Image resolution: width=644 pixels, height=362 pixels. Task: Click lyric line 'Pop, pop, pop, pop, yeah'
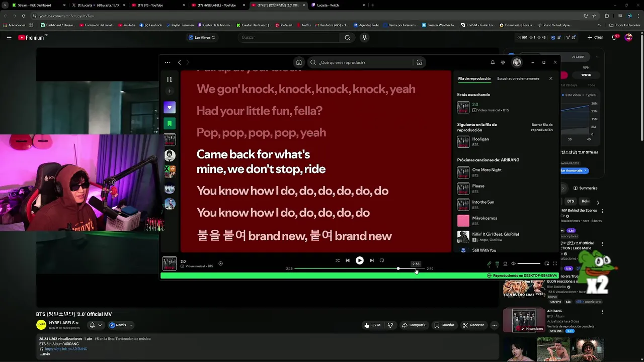[261, 132]
